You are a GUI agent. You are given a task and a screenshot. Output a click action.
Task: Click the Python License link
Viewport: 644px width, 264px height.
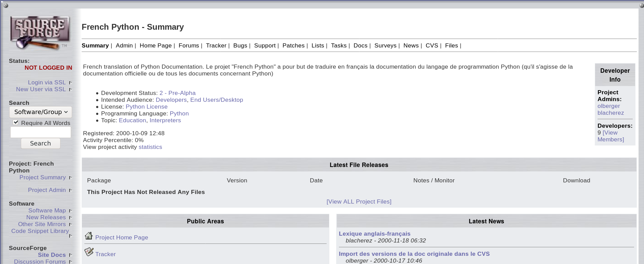pyautogui.click(x=147, y=107)
